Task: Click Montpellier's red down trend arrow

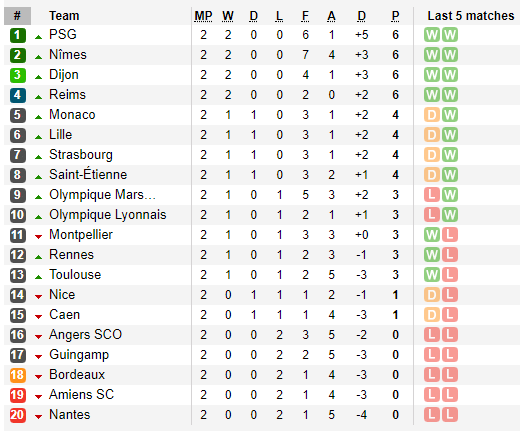Action: (x=38, y=237)
